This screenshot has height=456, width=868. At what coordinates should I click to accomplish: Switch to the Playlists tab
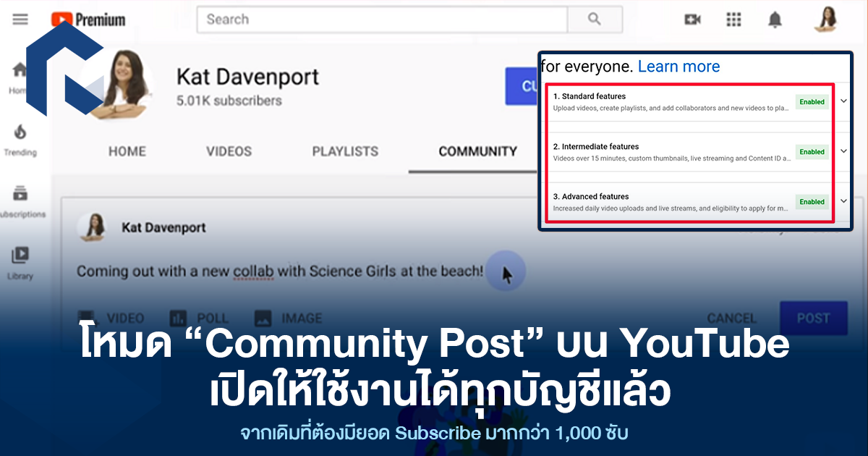point(345,151)
